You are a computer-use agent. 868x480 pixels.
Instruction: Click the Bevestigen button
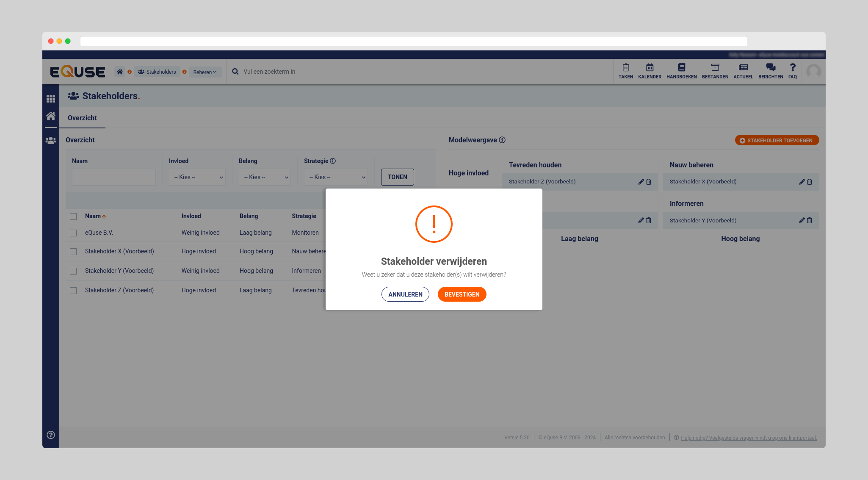(462, 294)
